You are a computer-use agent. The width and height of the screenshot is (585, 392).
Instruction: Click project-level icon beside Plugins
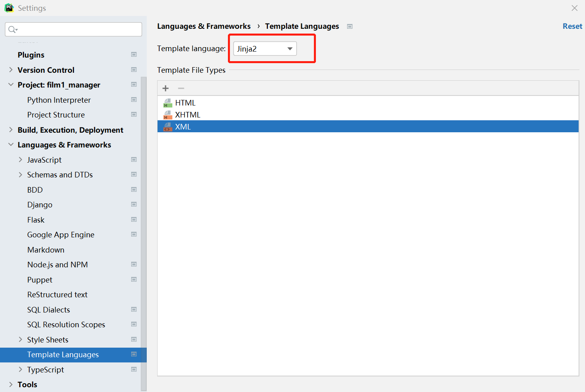pos(134,54)
